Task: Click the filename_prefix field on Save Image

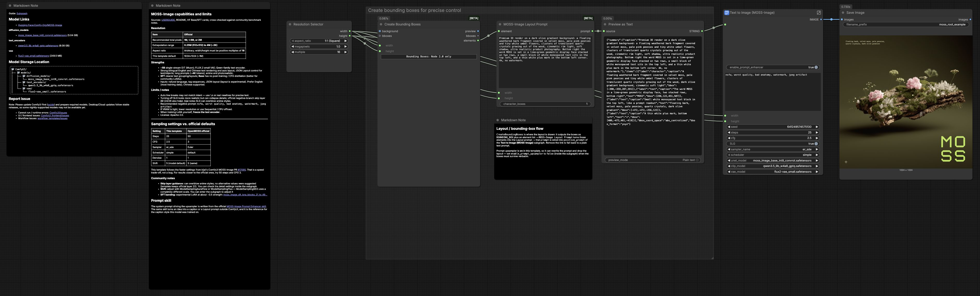Action: (906, 24)
